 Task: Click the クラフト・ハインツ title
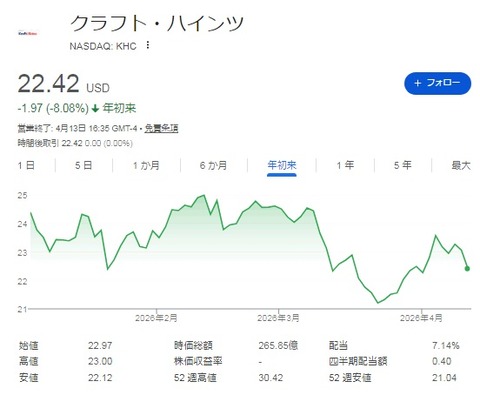157,24
